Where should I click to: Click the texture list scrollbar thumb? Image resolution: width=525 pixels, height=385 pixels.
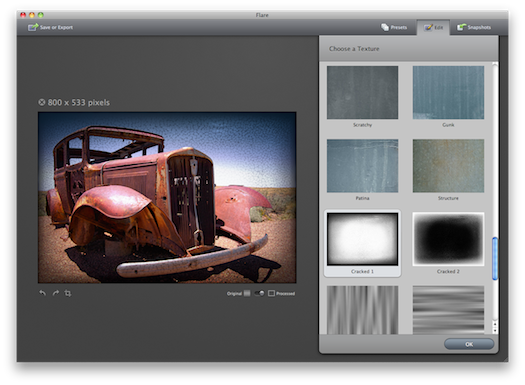pyautogui.click(x=495, y=258)
